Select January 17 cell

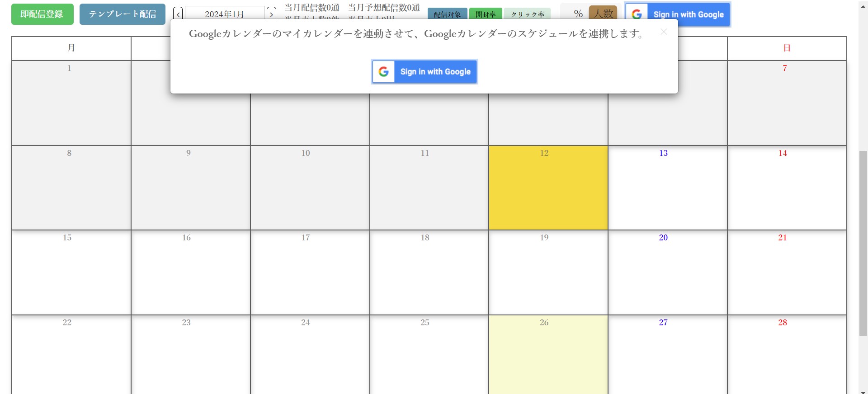coord(310,272)
